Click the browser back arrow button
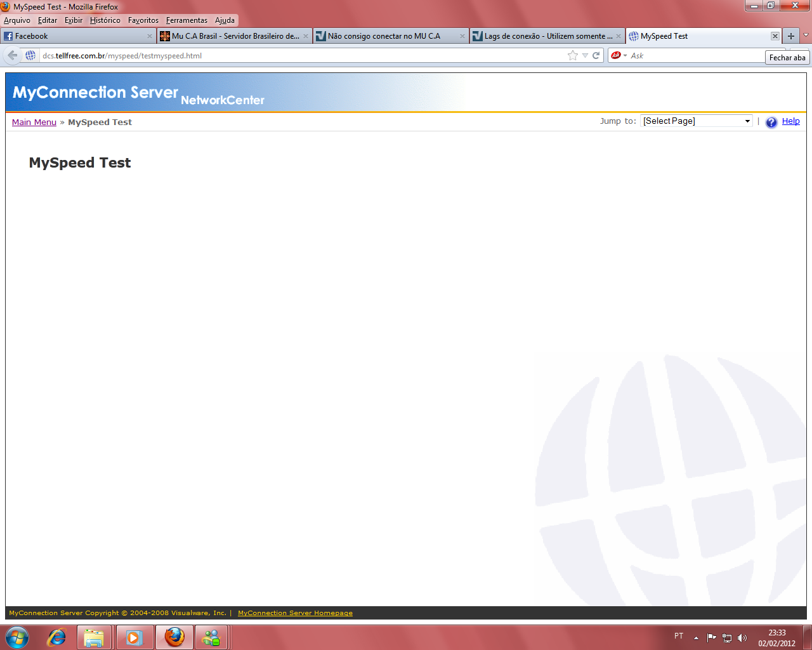Screen dimensions: 812x650 [13, 55]
